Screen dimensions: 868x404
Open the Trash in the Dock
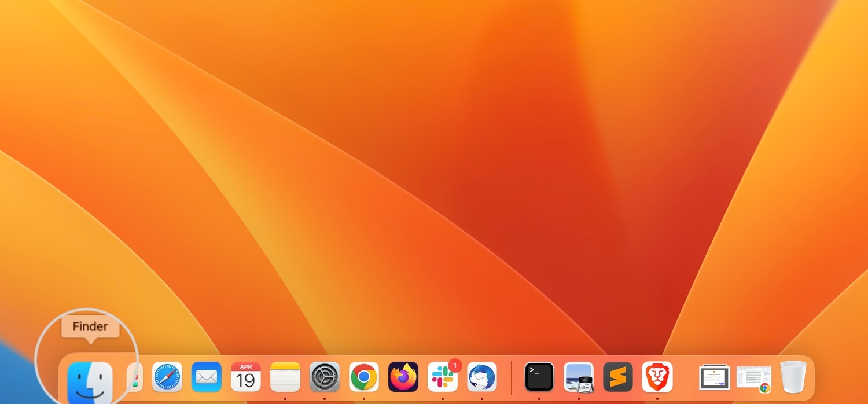[x=793, y=377]
